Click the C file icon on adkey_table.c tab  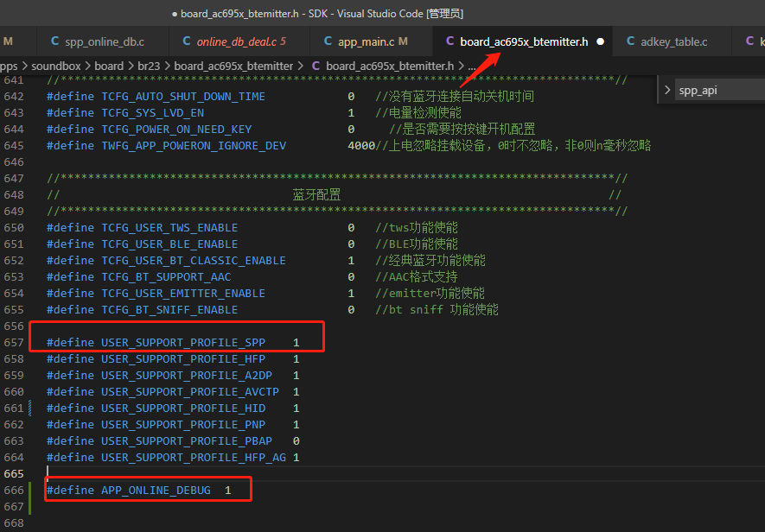pyautogui.click(x=630, y=41)
